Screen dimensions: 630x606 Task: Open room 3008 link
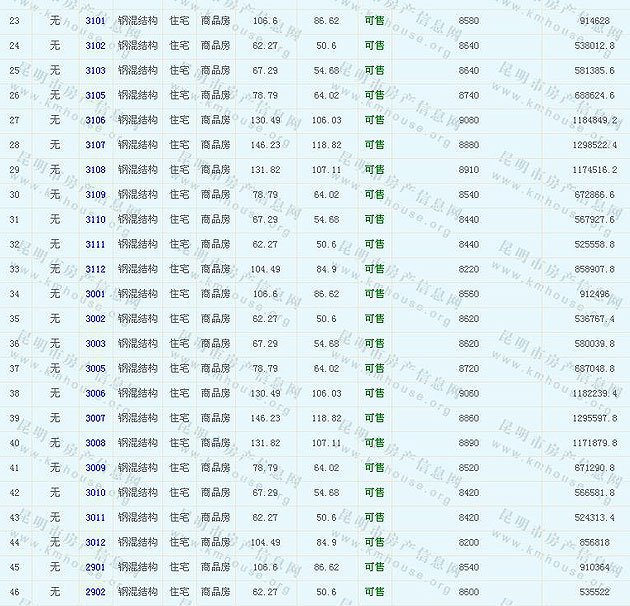[95, 443]
